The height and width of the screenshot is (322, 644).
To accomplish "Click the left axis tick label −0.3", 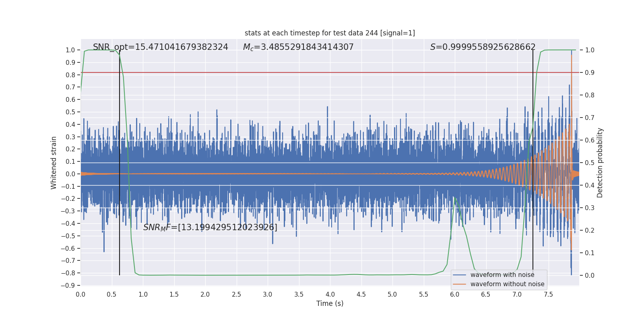I will pyautogui.click(x=68, y=211).
